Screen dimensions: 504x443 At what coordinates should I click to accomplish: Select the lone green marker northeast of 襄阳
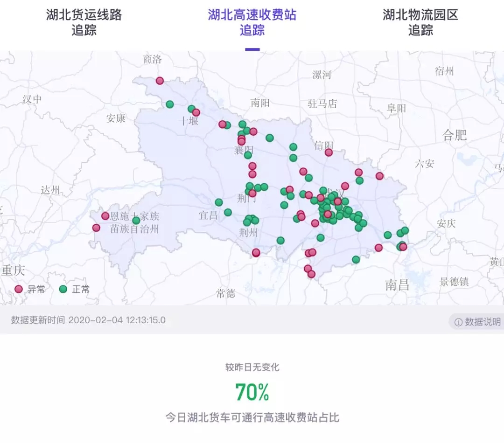pos(269,138)
